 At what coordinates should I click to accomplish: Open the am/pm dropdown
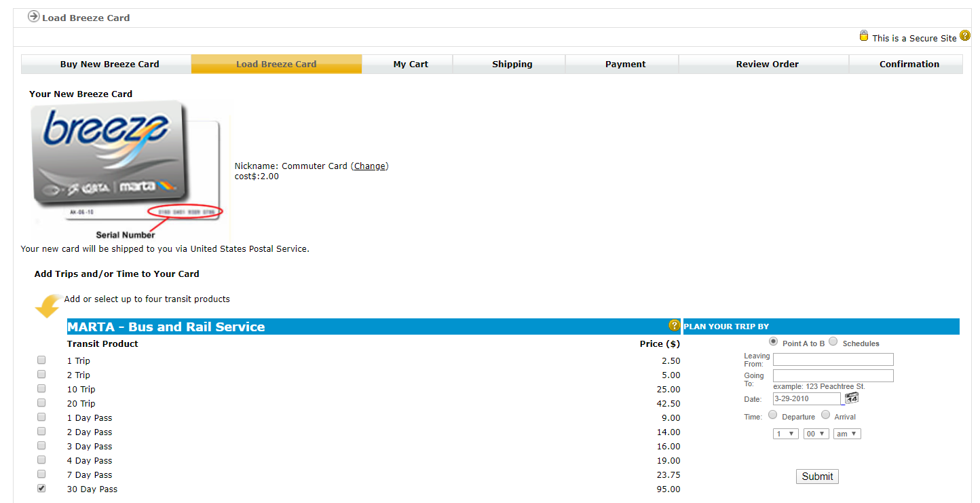click(x=847, y=434)
